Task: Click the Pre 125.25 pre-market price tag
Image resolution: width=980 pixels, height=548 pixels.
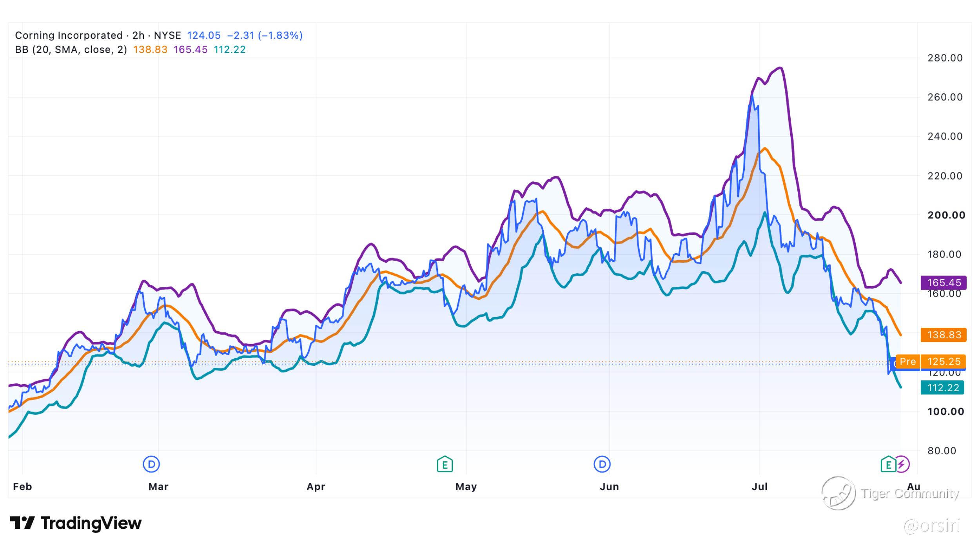Action: pos(931,361)
